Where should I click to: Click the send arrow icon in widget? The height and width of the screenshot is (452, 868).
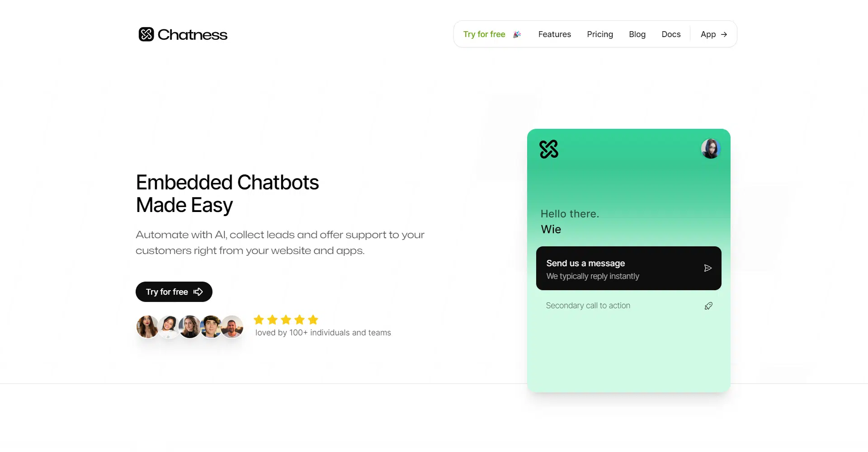[708, 268]
